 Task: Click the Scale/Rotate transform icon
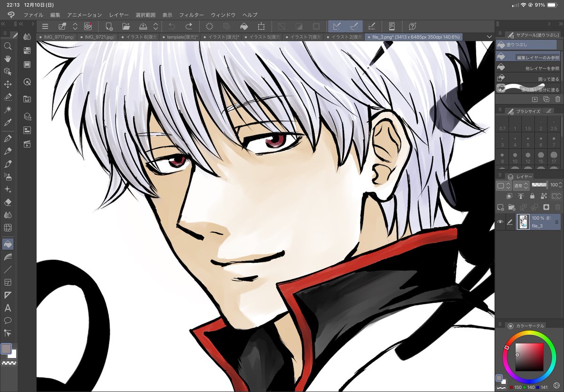coord(261,26)
